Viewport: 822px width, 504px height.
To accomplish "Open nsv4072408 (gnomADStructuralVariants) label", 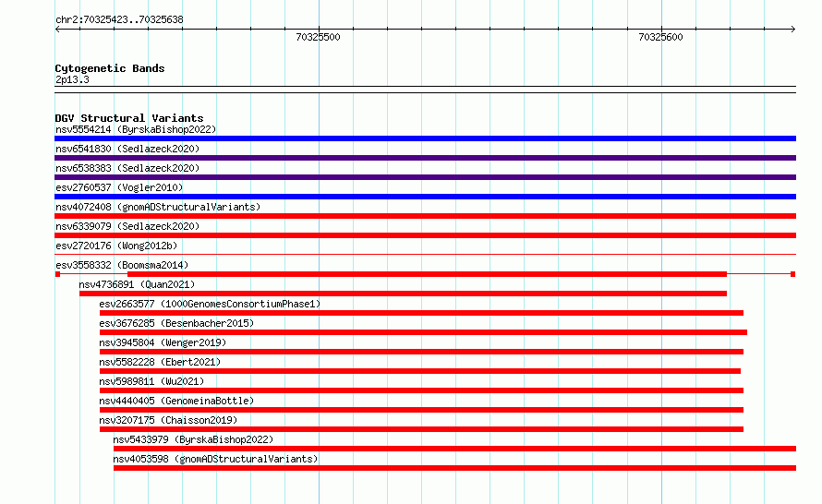I will [158, 207].
